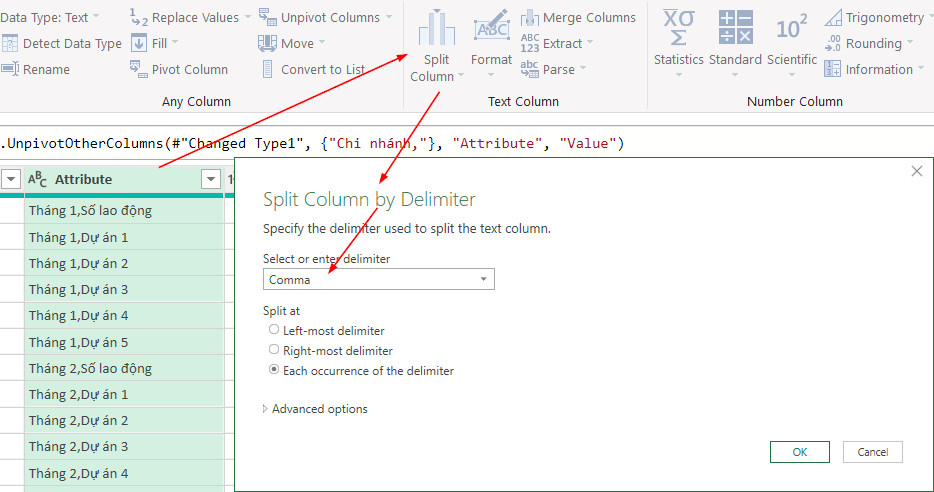Click inside the formula bar text

pos(312,144)
